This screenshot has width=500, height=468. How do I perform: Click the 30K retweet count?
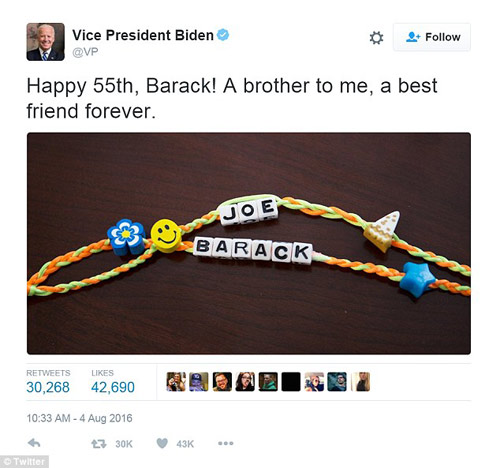tap(124, 444)
